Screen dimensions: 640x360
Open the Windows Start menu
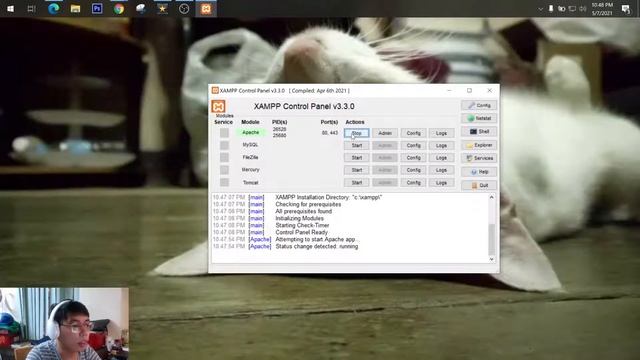point(11,9)
